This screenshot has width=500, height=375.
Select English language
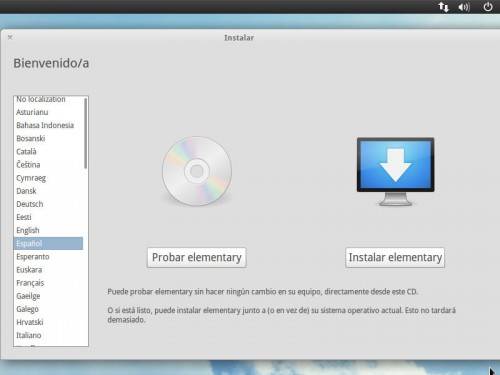click(48, 230)
